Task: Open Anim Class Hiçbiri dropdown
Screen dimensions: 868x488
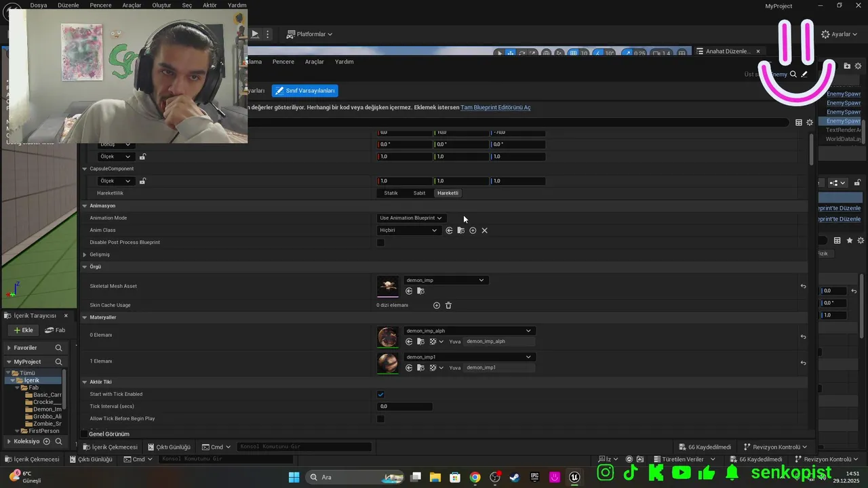Action: tap(408, 230)
